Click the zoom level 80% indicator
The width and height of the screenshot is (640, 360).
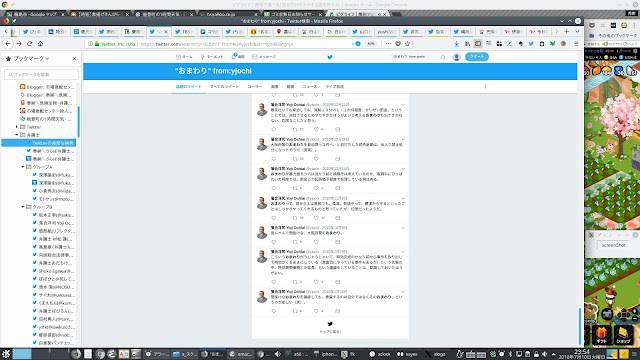(x=371, y=44)
